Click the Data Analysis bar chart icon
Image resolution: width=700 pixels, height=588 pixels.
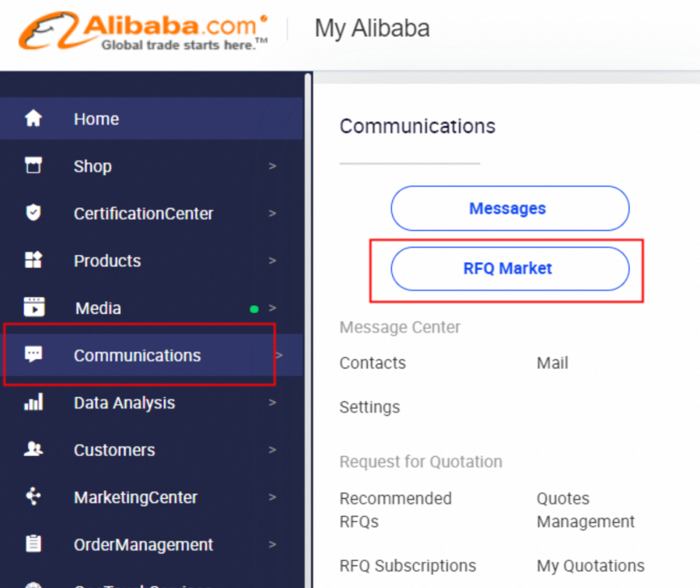(x=33, y=402)
